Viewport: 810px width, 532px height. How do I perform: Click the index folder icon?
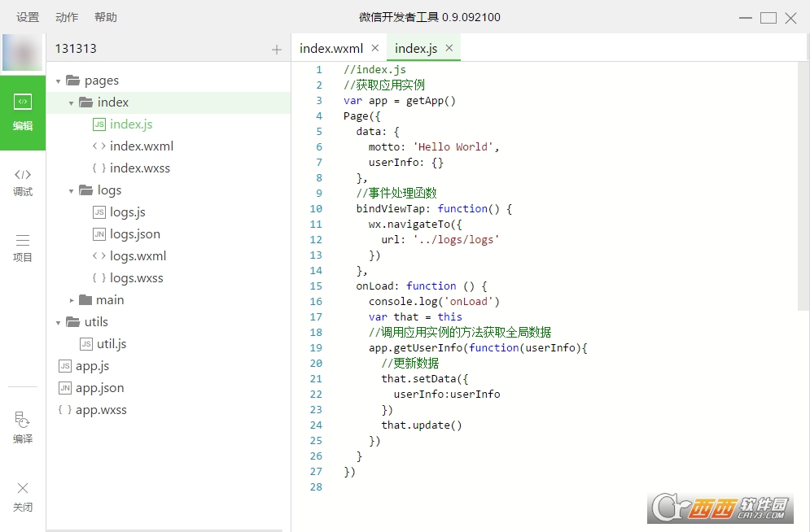coord(85,102)
